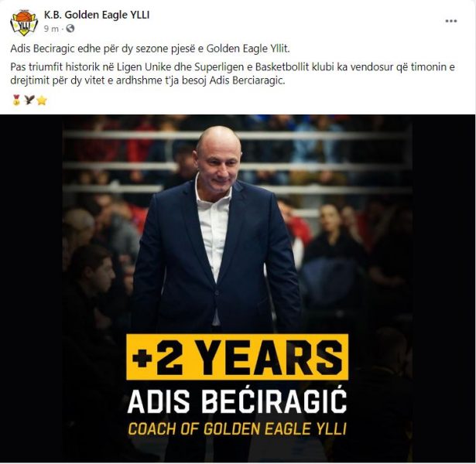Click the paragraph starting Pas triumfit historik

232,73
